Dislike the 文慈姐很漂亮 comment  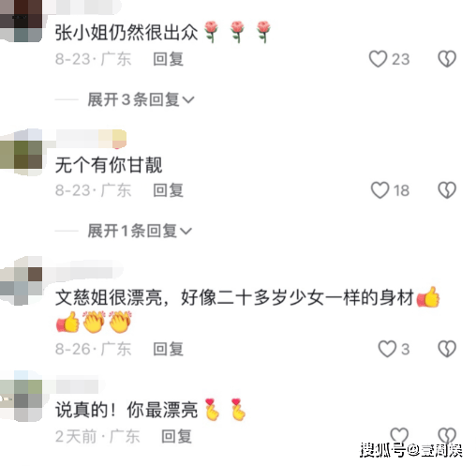[x=447, y=349]
